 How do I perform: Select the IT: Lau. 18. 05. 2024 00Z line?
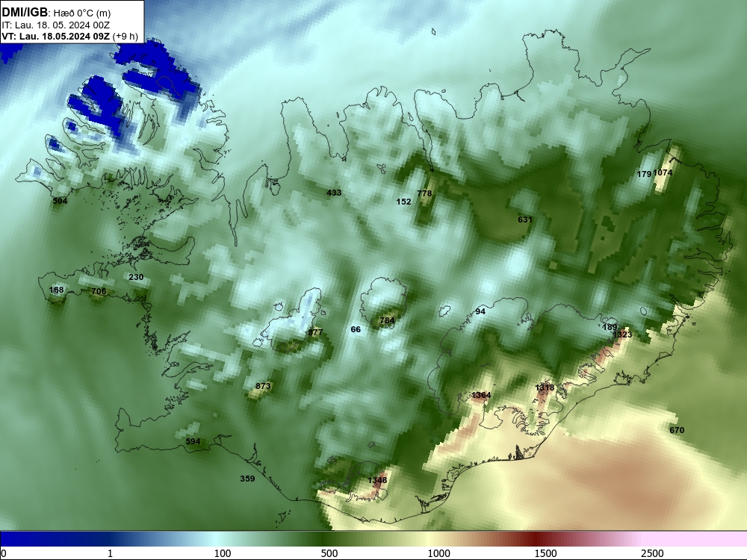[56, 25]
